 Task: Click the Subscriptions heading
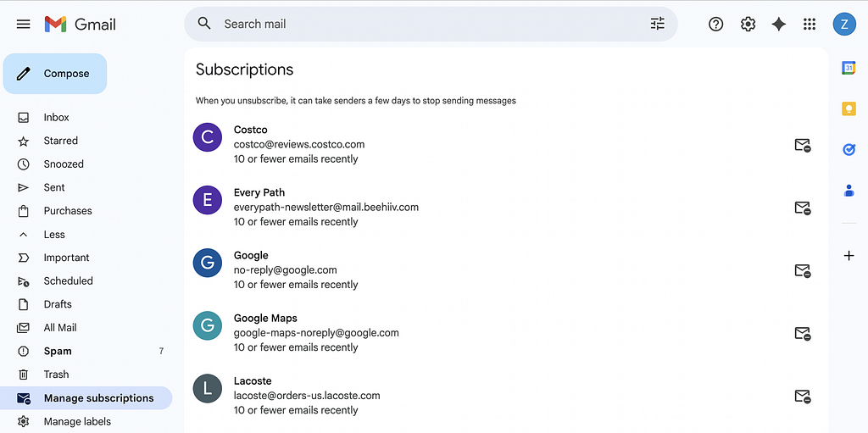[245, 69]
